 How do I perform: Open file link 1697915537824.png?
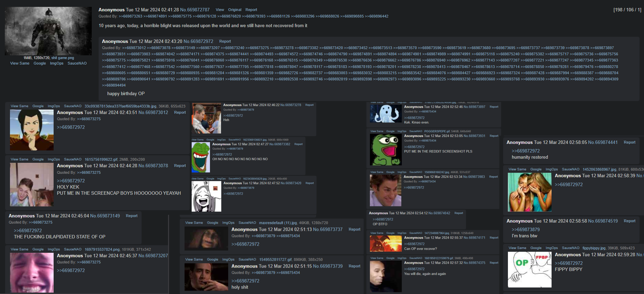point(102,249)
